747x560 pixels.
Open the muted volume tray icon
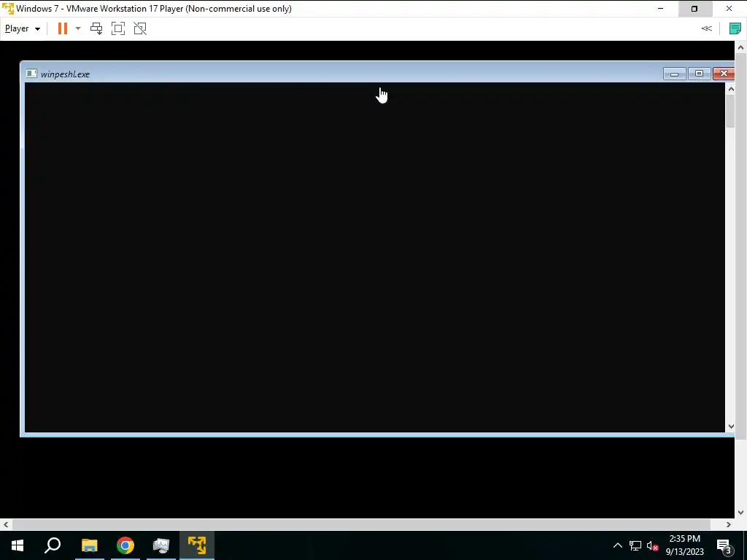[x=652, y=545]
